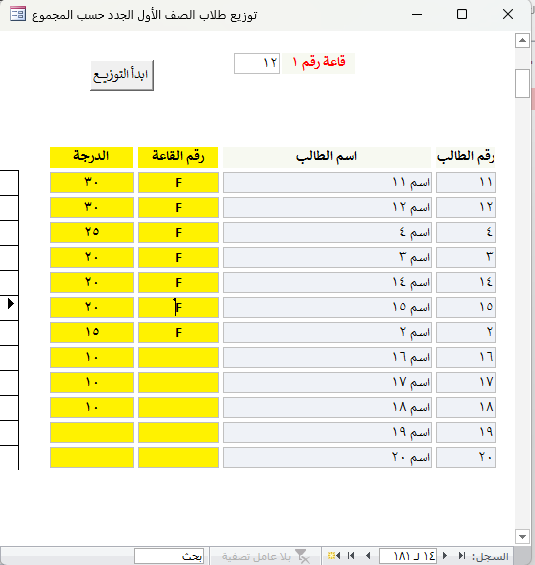Screen dimensions: 535x565
Task: Click the single arrow left of record number box
Action: click(x=368, y=556)
